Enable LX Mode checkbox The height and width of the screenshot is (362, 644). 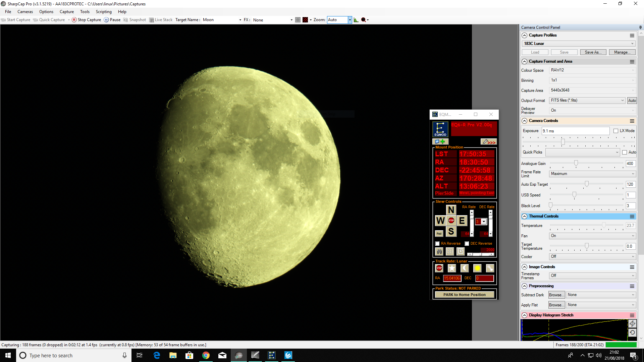[x=616, y=131]
